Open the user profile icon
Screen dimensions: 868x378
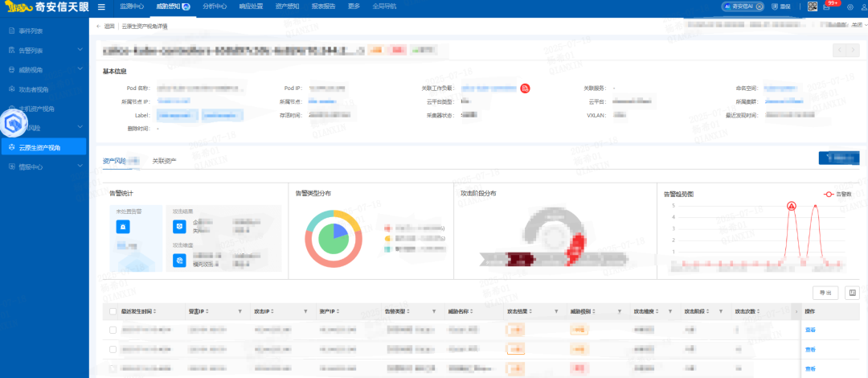[x=864, y=7]
